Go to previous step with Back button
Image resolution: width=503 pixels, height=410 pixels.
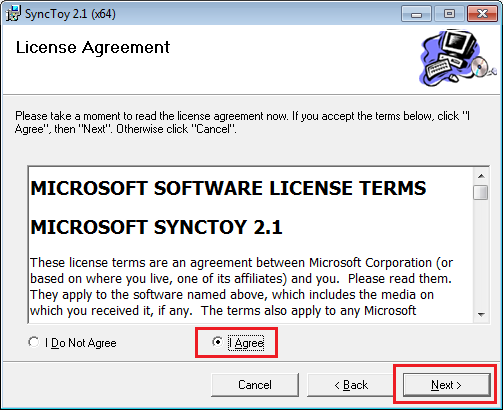coord(351,385)
